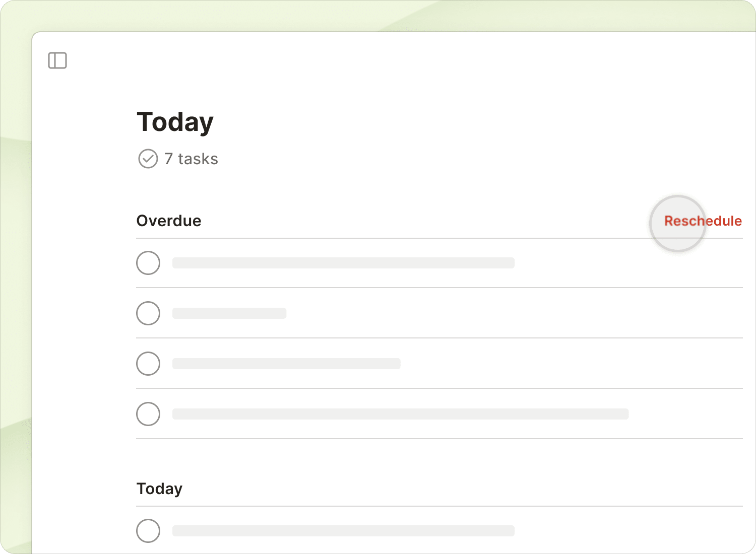Complete the task under the Today section
756x554 pixels.
(x=148, y=531)
